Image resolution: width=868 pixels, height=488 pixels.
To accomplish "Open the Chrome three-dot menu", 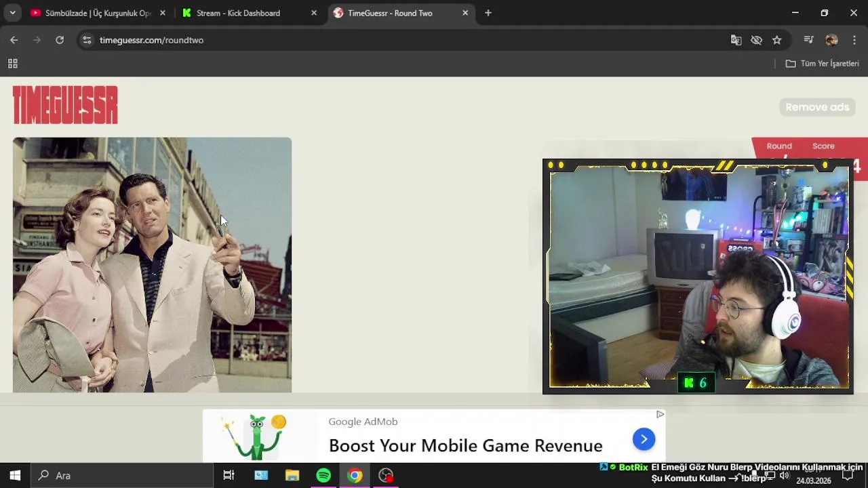I will (x=854, y=40).
